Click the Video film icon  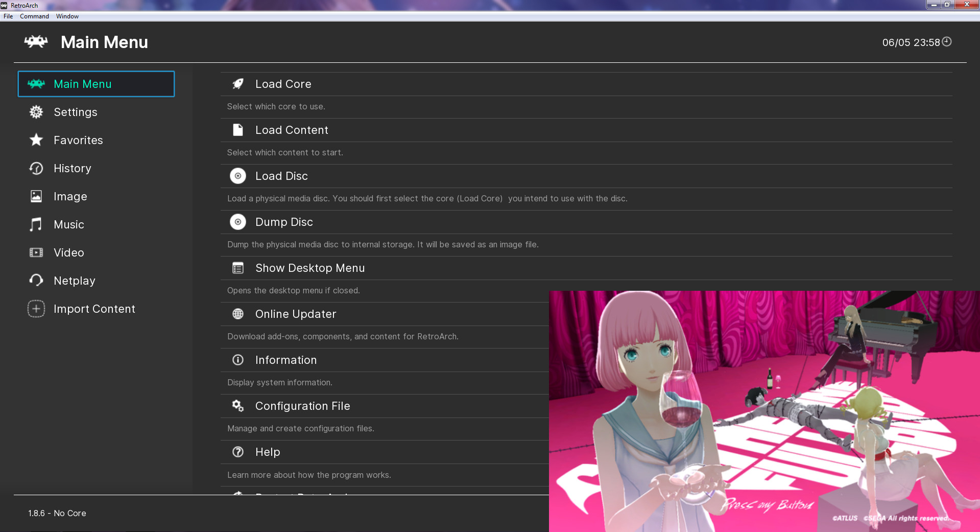(x=36, y=252)
